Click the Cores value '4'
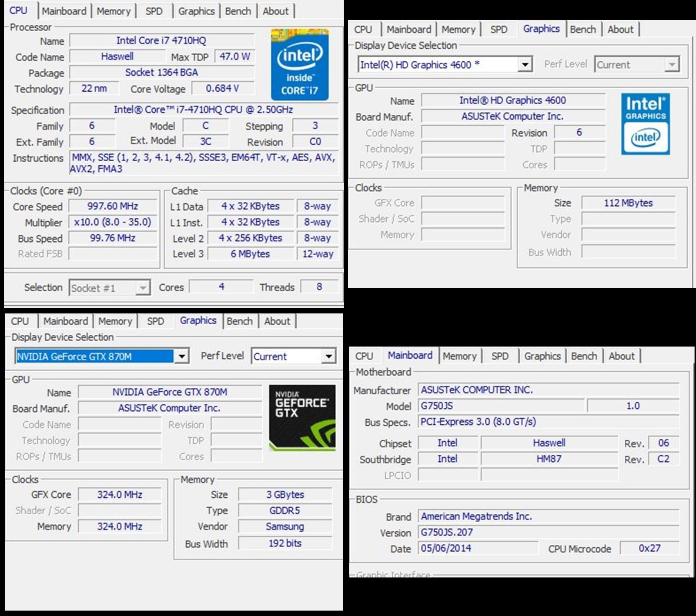The height and width of the screenshot is (616, 696). click(x=221, y=287)
